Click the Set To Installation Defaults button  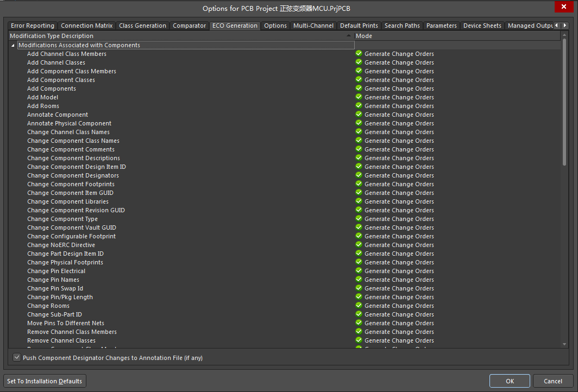coord(44,381)
